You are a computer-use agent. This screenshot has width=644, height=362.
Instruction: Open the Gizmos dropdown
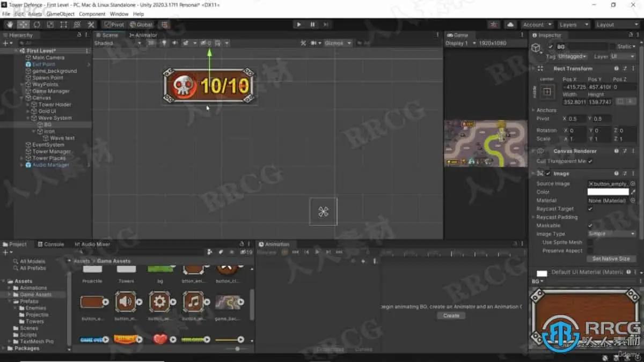(338, 43)
